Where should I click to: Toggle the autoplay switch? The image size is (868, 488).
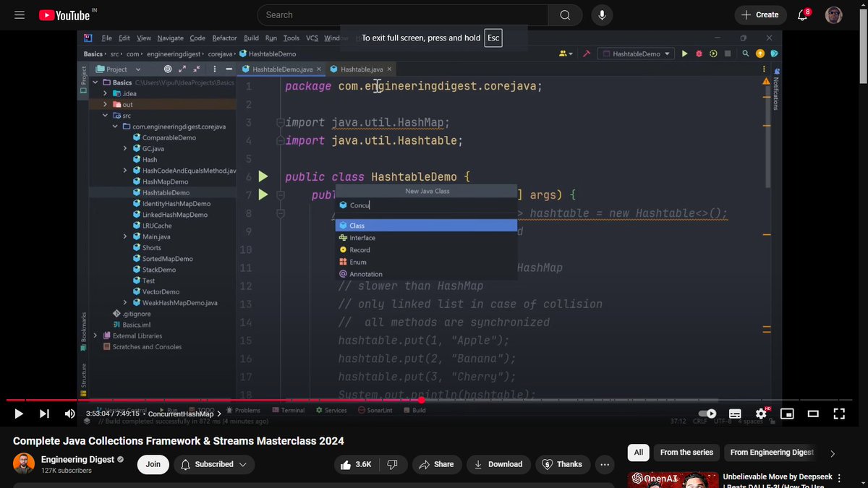[707, 414]
